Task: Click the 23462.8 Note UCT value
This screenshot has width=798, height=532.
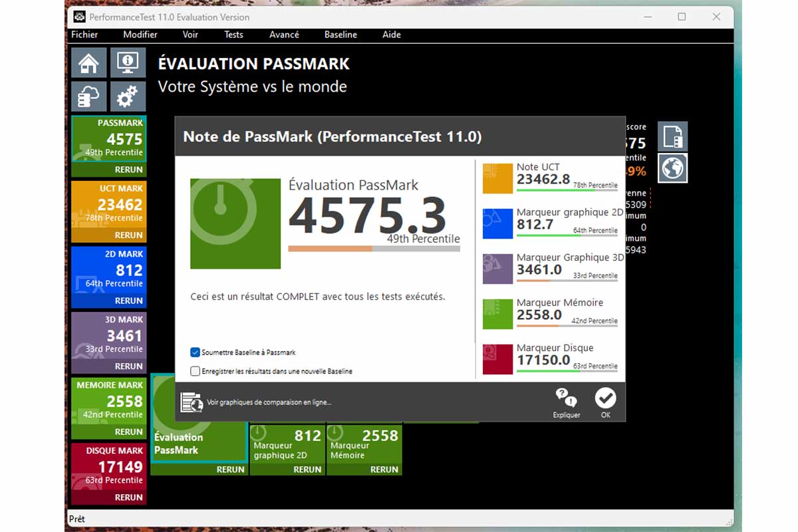Action: pyautogui.click(x=543, y=179)
